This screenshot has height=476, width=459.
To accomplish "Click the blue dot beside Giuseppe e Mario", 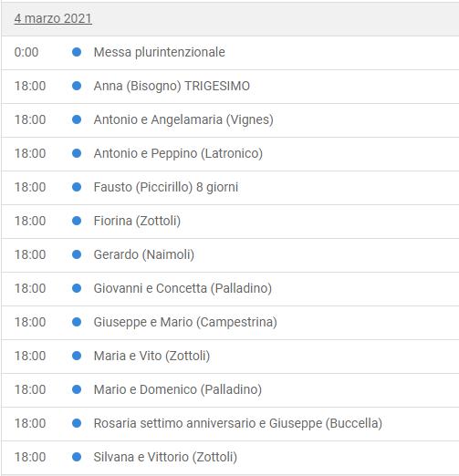I will tap(77, 322).
